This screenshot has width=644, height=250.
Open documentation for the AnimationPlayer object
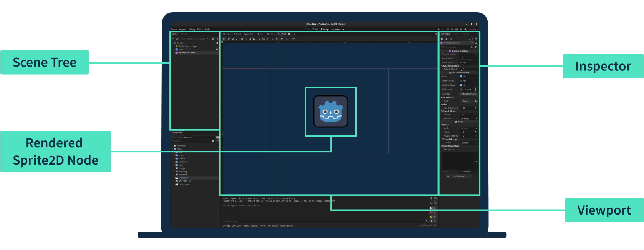pyautogui.click(x=476, y=43)
